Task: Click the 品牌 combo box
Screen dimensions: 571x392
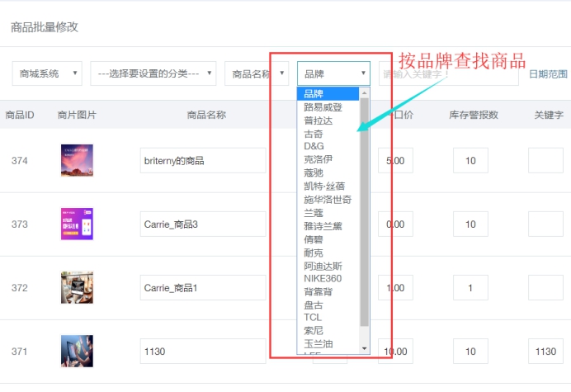Action: click(333, 73)
